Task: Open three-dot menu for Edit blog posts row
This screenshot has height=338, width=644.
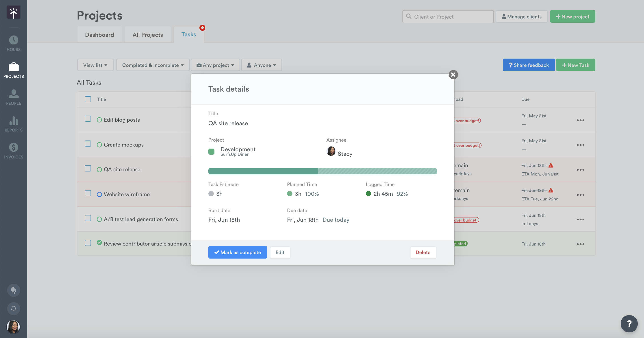Action: click(x=580, y=121)
